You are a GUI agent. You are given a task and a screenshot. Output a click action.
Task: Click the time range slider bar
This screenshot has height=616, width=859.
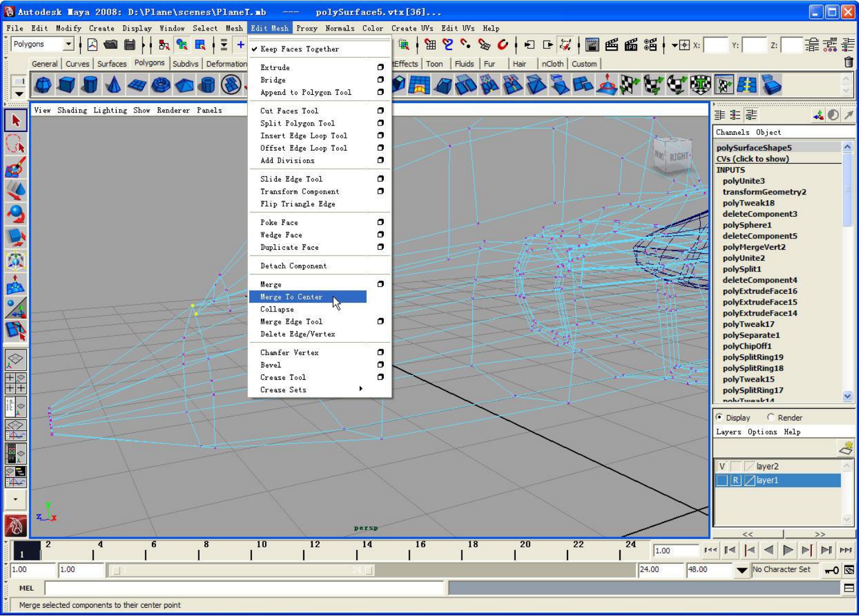pos(243,570)
